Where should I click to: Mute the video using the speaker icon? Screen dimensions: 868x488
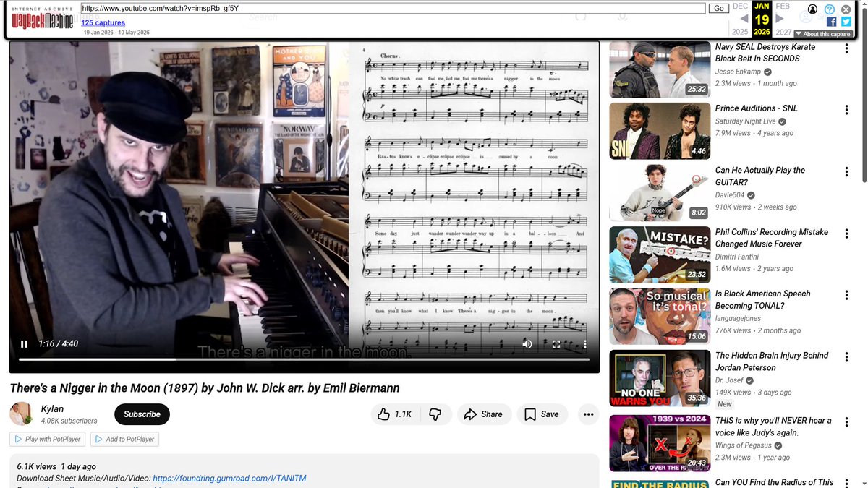527,344
